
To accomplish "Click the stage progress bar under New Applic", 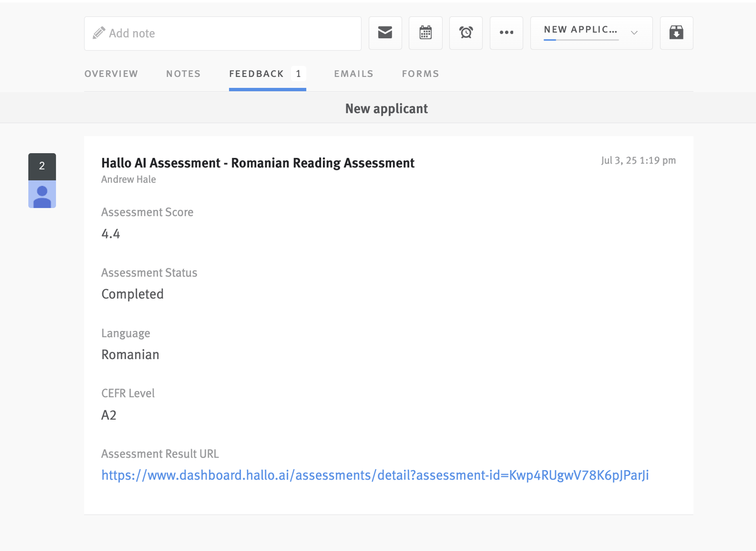I will click(x=581, y=40).
